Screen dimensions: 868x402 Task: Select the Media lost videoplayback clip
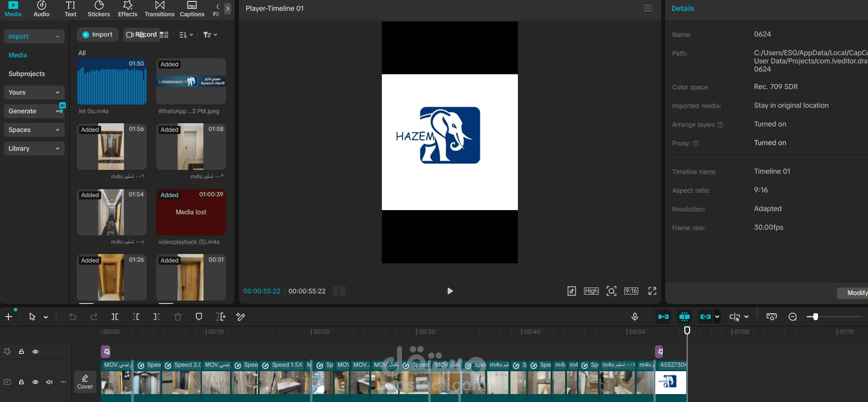click(191, 212)
